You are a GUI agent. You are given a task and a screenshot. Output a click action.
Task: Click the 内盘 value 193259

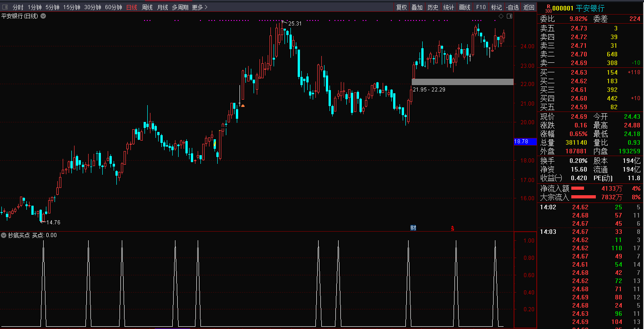pos(629,151)
